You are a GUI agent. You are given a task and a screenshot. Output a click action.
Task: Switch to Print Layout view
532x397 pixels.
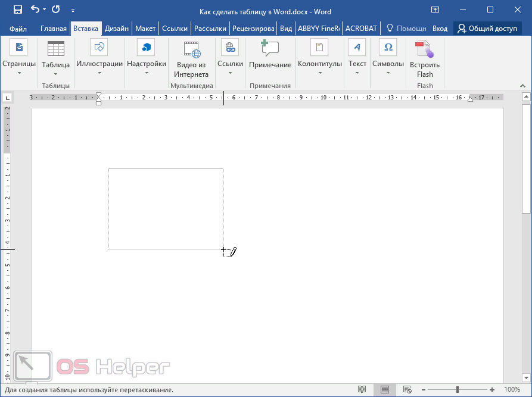tap(384, 390)
